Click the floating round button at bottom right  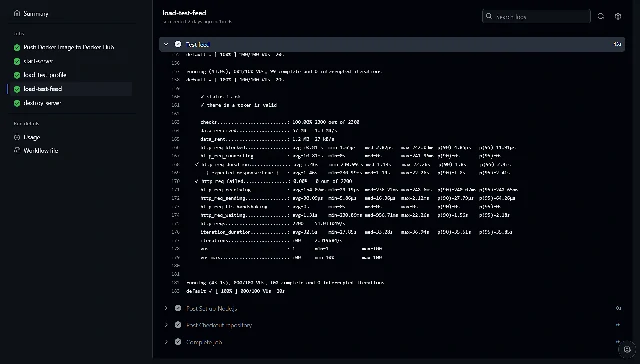coord(627,349)
